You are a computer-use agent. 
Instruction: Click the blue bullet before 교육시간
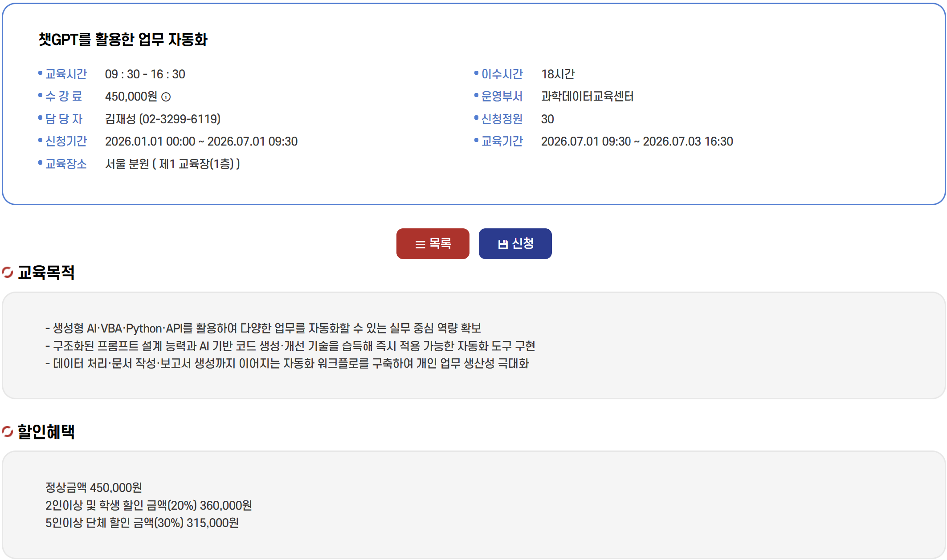click(40, 73)
